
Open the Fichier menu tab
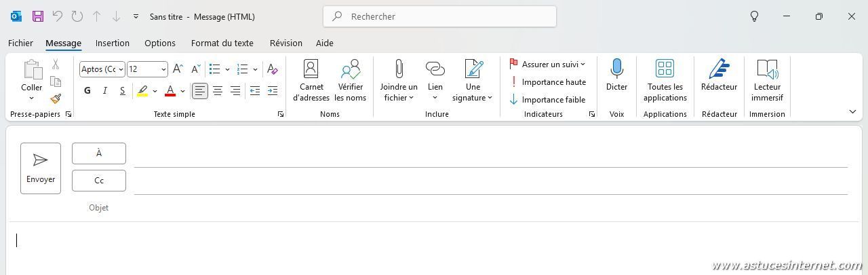[20, 43]
